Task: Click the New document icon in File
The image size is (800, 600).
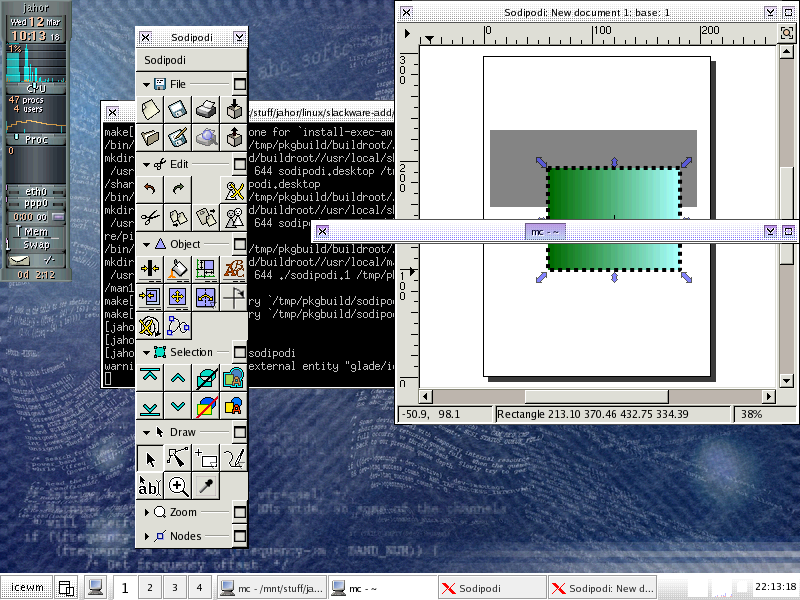Action: [x=150, y=109]
